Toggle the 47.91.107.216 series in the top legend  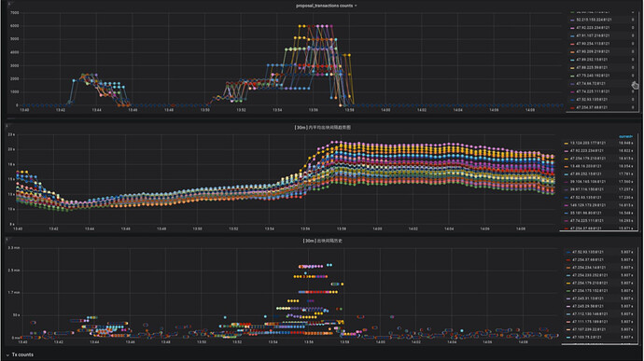point(593,35)
